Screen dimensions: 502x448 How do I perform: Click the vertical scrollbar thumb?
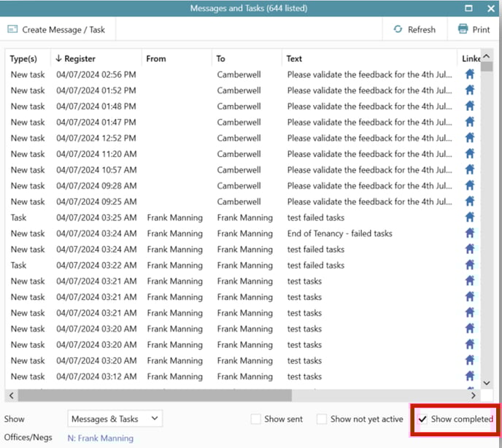(487, 67)
